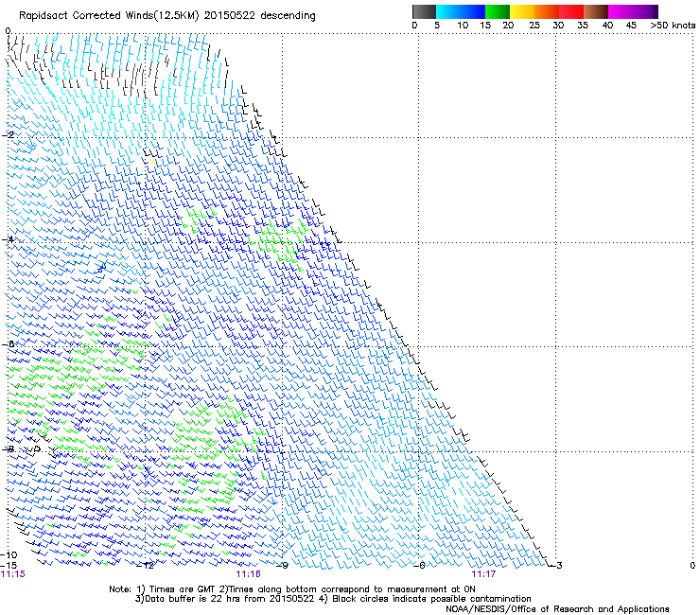Click the purple '11:17' time label

(x=483, y=574)
